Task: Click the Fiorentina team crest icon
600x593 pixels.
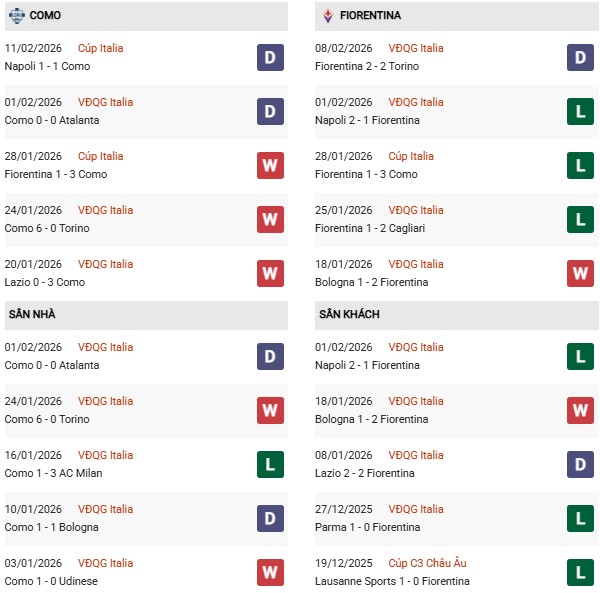Action: pos(328,16)
